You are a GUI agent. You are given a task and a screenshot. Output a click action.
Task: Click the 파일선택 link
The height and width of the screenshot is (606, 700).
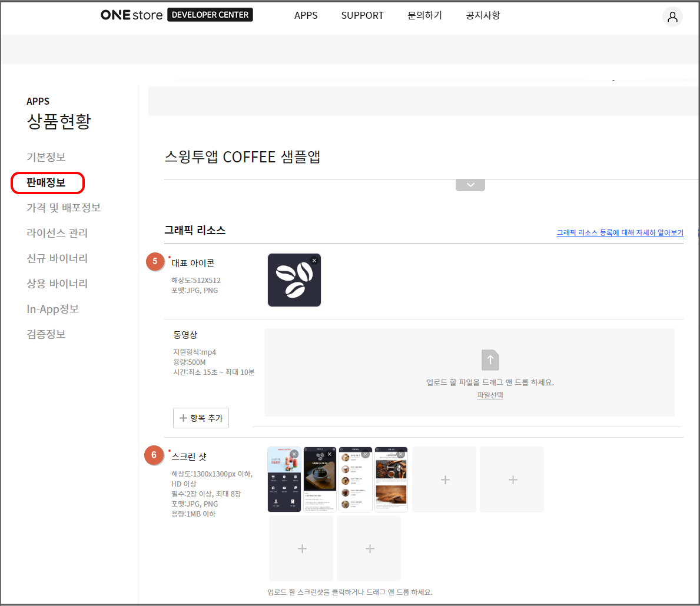pyautogui.click(x=490, y=395)
